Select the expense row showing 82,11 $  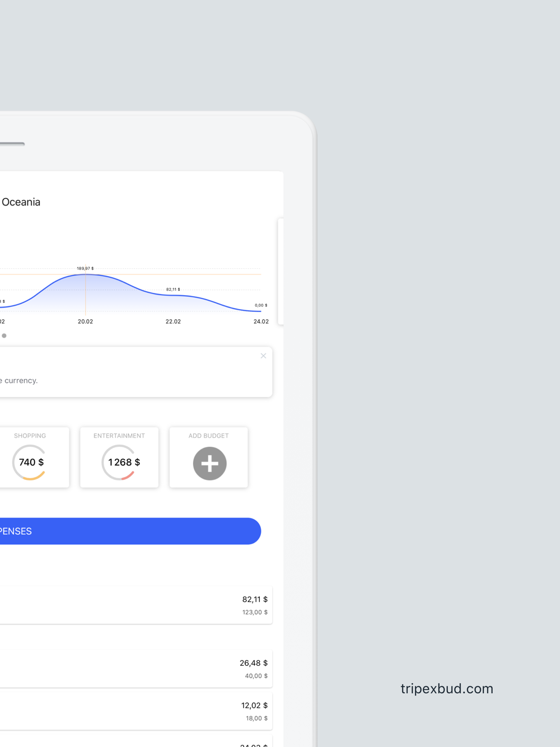coord(136,605)
